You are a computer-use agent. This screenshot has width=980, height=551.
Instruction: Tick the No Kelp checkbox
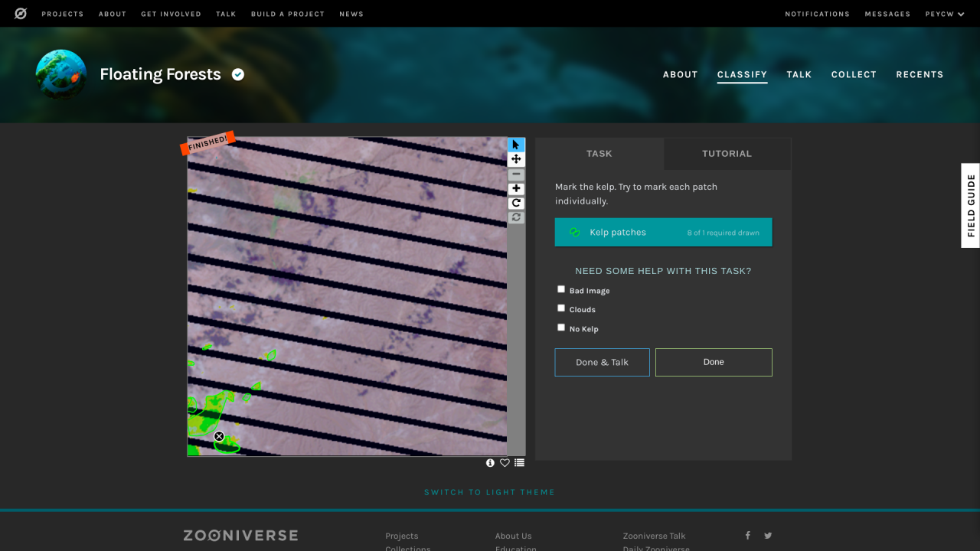click(561, 328)
